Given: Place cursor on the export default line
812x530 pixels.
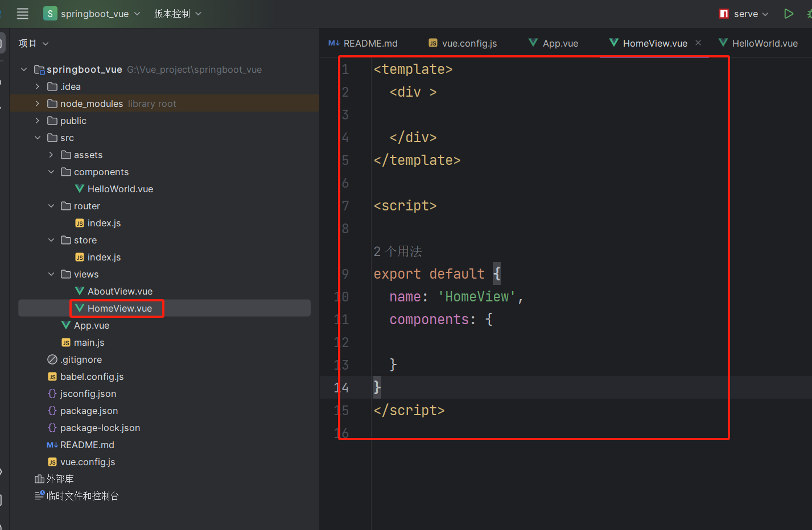Looking at the screenshot, I should point(437,274).
